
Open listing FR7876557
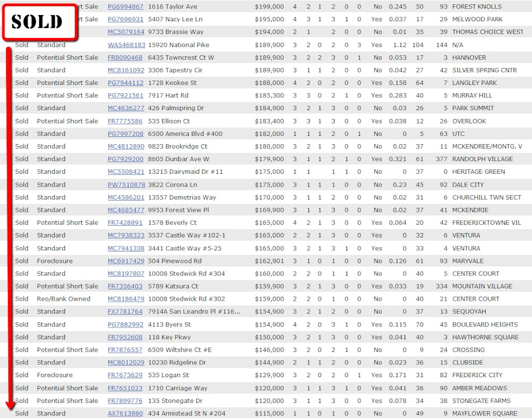coord(125,350)
